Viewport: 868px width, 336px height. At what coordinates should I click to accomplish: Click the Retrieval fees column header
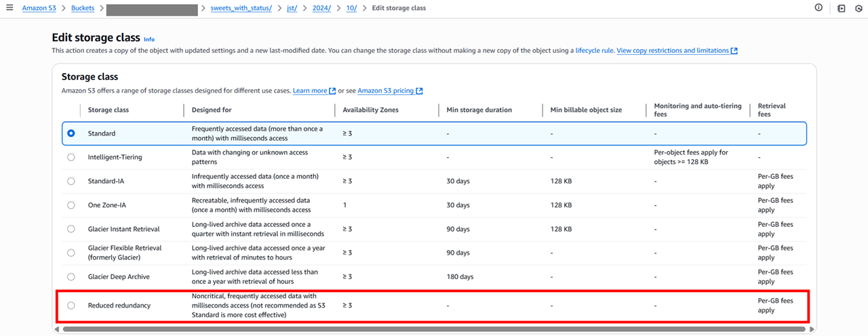[x=772, y=110]
